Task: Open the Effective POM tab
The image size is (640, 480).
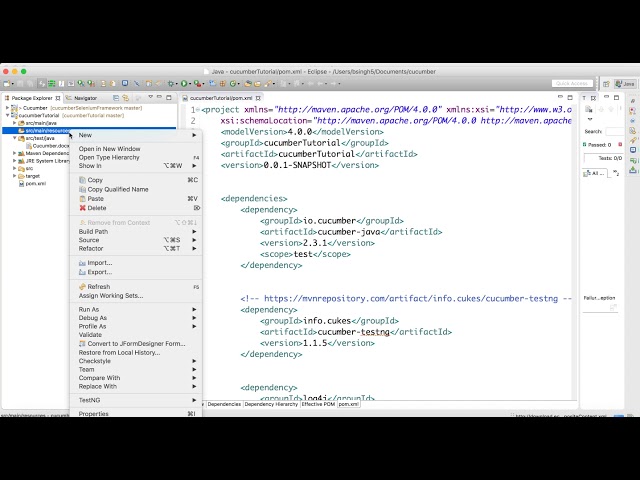Action: click(318, 404)
